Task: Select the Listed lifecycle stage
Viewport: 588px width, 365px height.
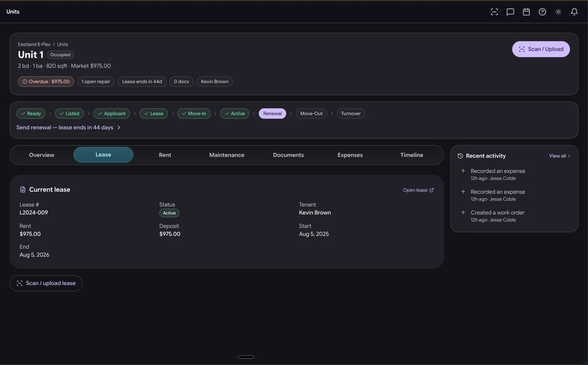Action: click(69, 113)
